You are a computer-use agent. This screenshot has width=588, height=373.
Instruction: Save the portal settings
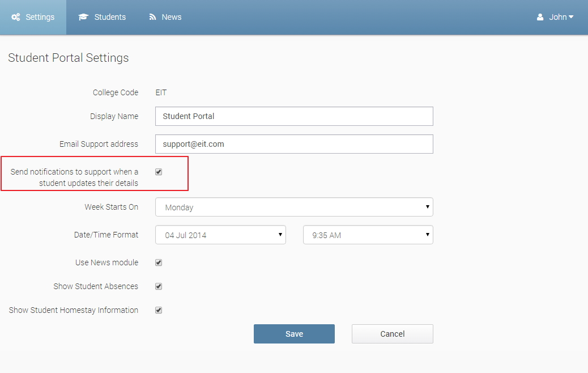(294, 334)
